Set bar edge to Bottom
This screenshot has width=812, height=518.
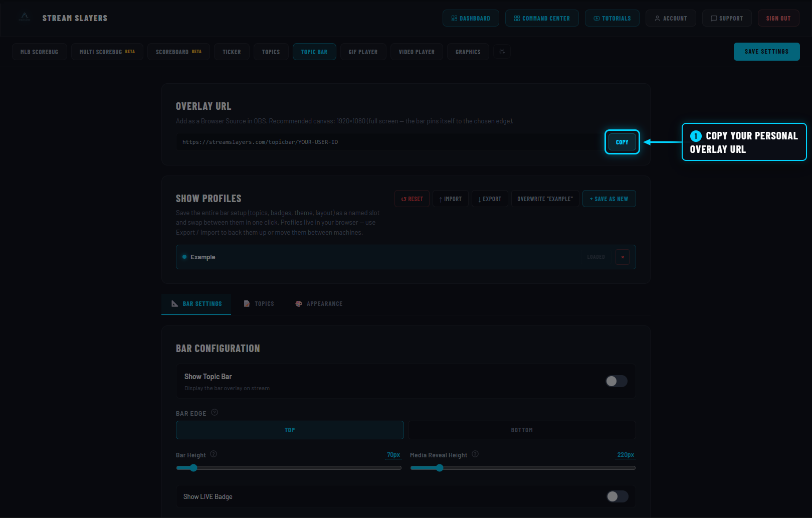[522, 430]
